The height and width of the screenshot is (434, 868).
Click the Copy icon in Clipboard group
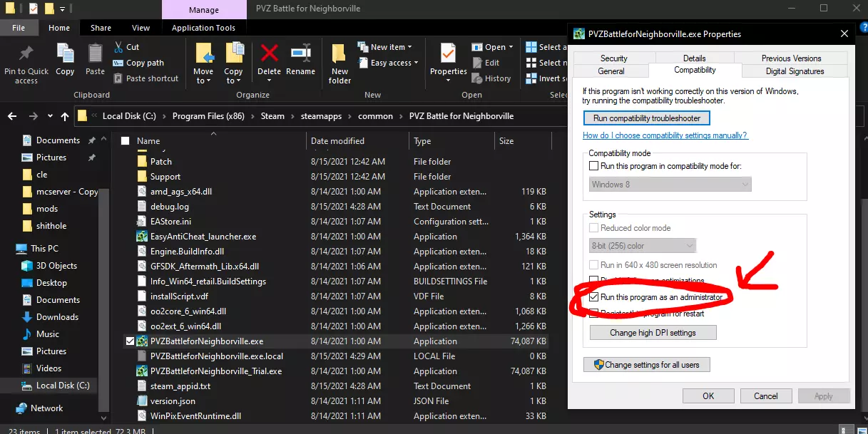(x=65, y=55)
